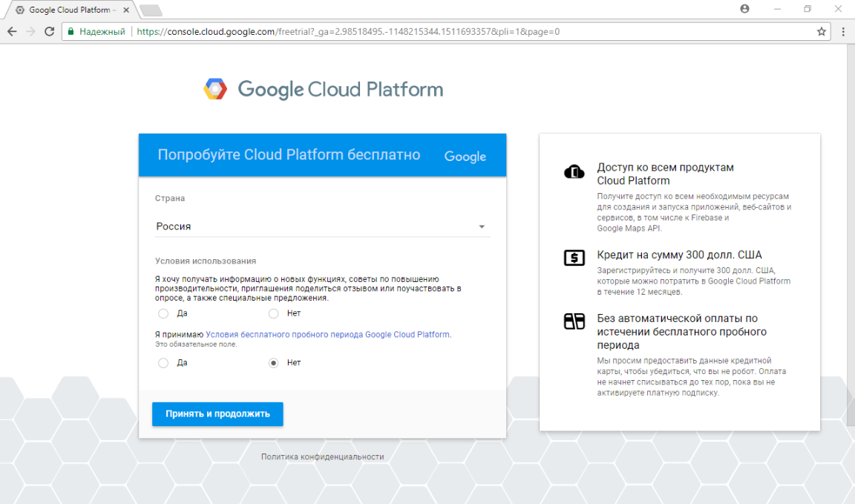Image resolution: width=855 pixels, height=504 pixels.
Task: Click the Условия использования label
Action: click(x=206, y=261)
